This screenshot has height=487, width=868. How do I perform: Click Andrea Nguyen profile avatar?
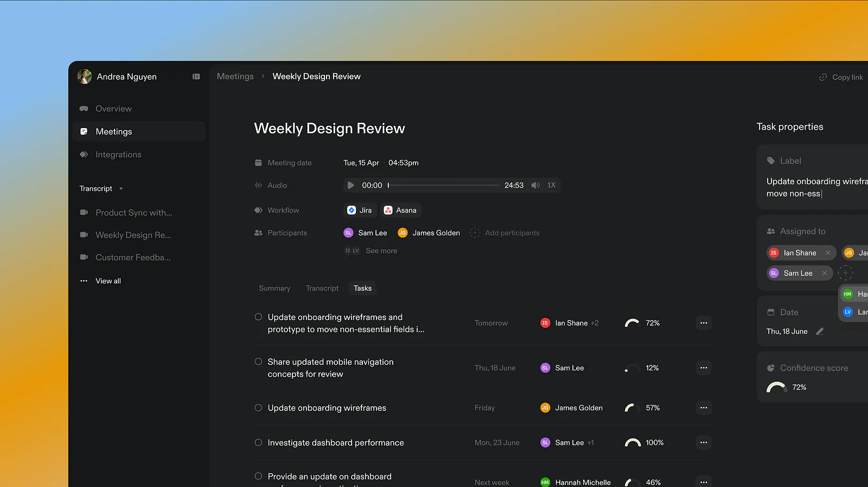click(85, 77)
